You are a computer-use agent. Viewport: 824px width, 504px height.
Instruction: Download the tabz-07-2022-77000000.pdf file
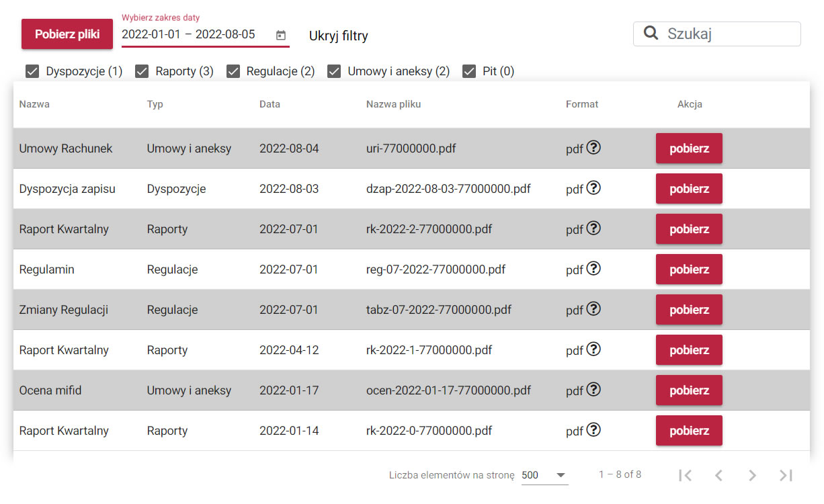(689, 310)
